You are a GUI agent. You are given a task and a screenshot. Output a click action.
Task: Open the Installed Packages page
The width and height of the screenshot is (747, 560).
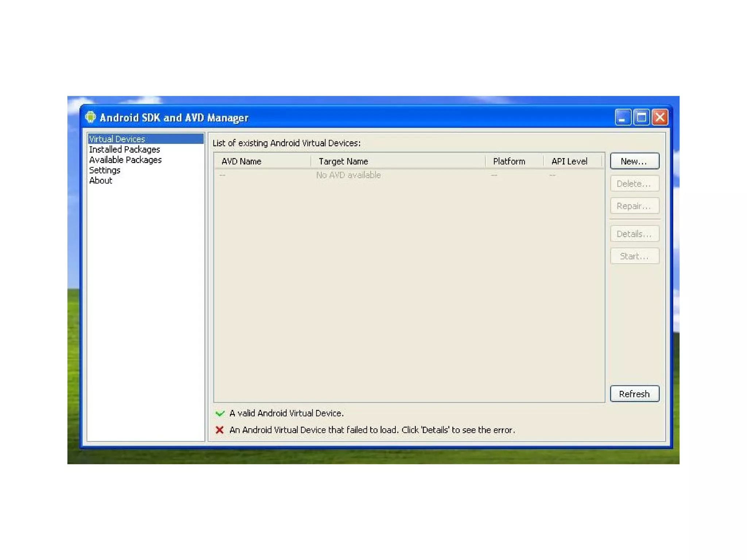(124, 149)
